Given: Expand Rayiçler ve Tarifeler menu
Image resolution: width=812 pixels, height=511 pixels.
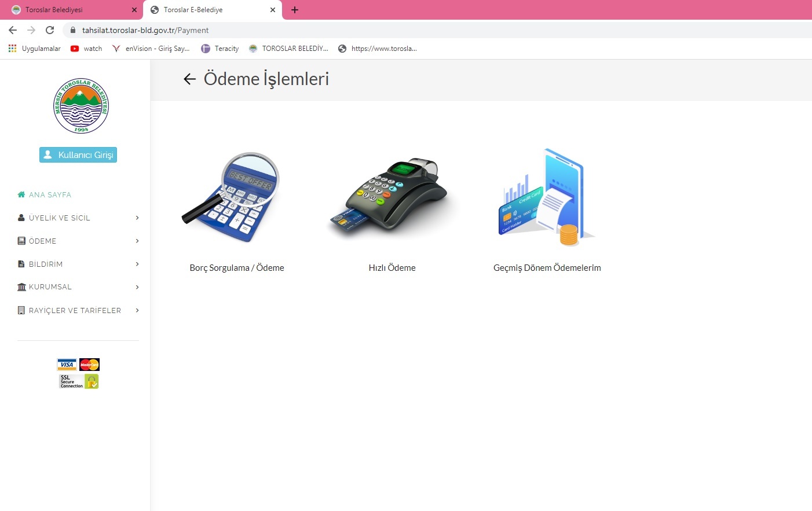Looking at the screenshot, I should (x=78, y=310).
